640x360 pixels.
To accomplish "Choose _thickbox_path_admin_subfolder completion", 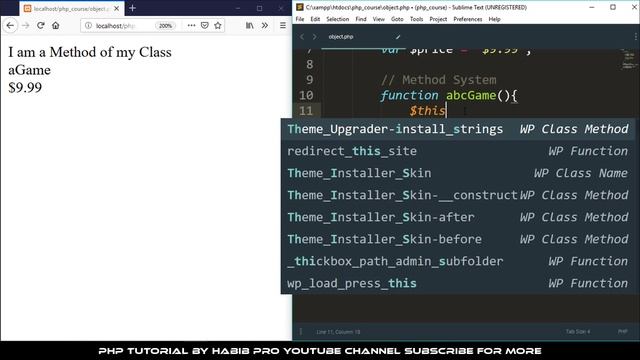I will pos(458,262).
